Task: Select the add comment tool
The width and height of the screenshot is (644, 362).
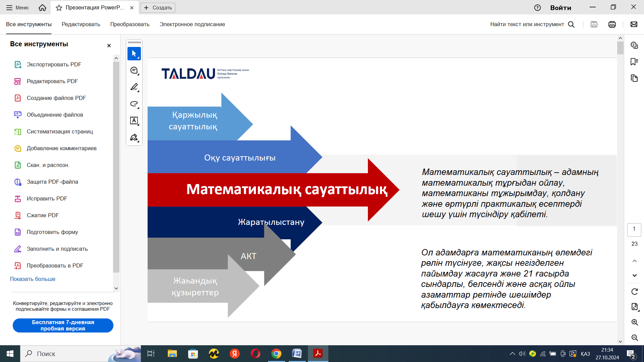Action: [134, 70]
